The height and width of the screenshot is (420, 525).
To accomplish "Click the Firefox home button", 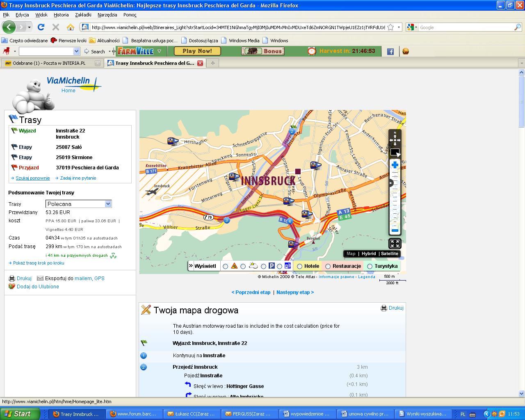I will coord(71,27).
